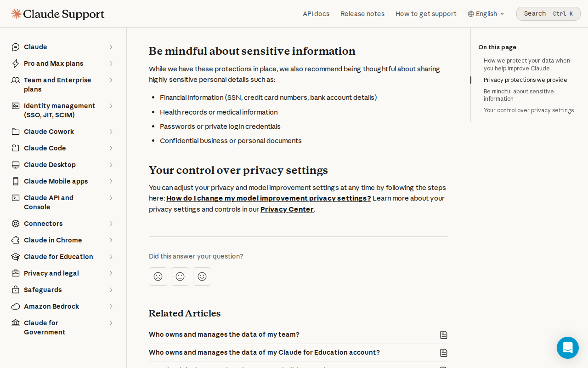Click the lock icon for Safeguards

(x=16, y=290)
